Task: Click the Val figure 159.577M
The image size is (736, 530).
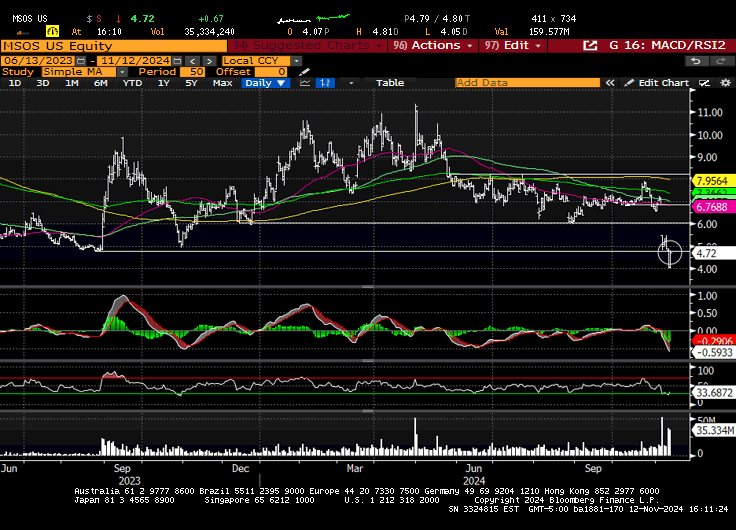Action: [x=549, y=32]
